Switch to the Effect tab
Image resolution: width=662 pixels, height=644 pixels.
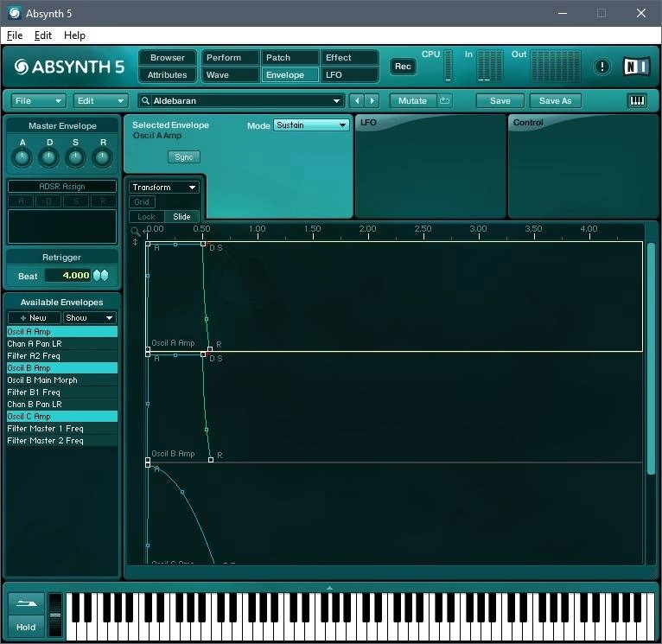(x=349, y=57)
